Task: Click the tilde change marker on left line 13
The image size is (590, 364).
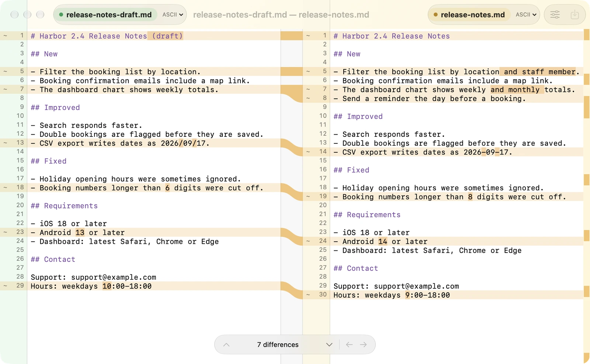Action: [x=5, y=143]
